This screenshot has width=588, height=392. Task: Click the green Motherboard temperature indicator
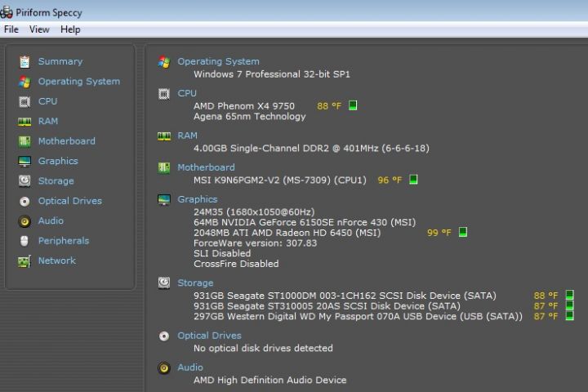[413, 180]
